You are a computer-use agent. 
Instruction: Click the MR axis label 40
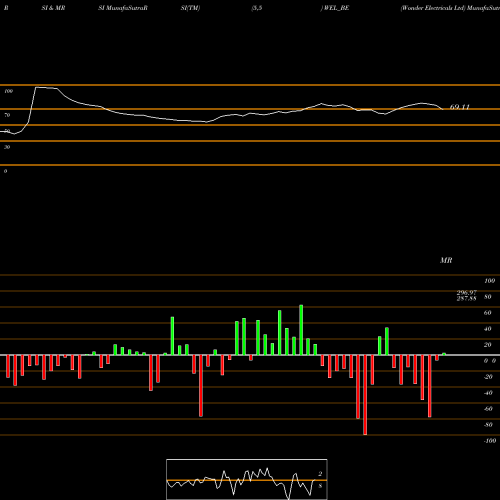point(487,329)
